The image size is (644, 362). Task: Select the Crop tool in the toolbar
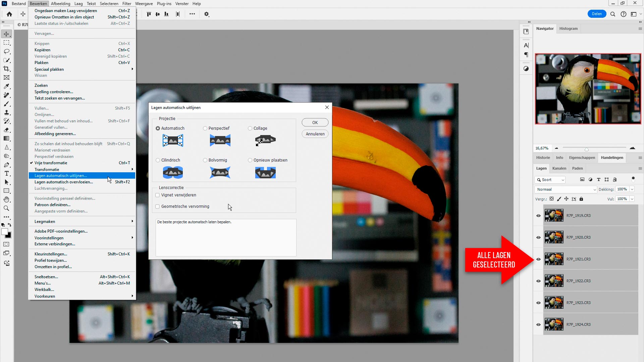6,69
